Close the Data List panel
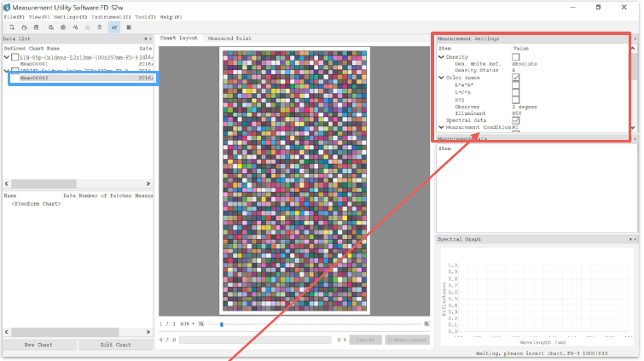644x361 pixels. tap(150, 38)
